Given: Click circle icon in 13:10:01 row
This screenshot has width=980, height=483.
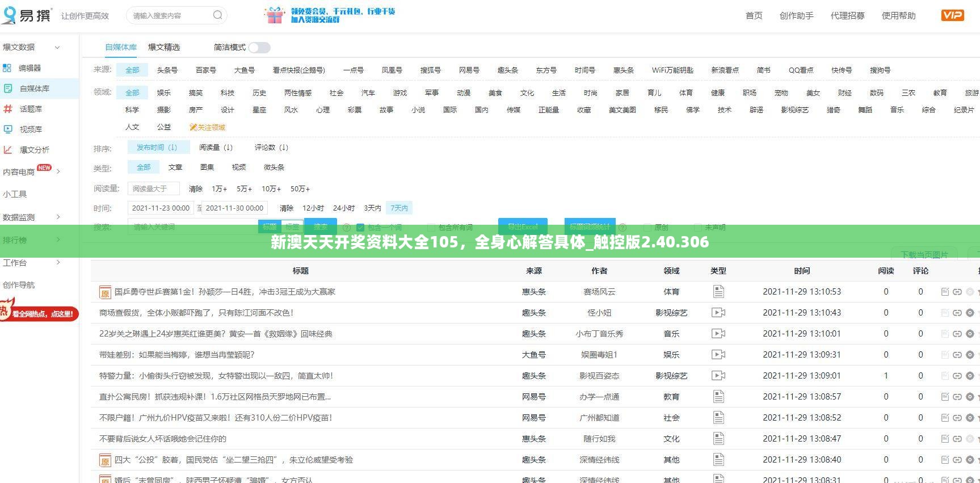Looking at the screenshot, I should pyautogui.click(x=970, y=334).
